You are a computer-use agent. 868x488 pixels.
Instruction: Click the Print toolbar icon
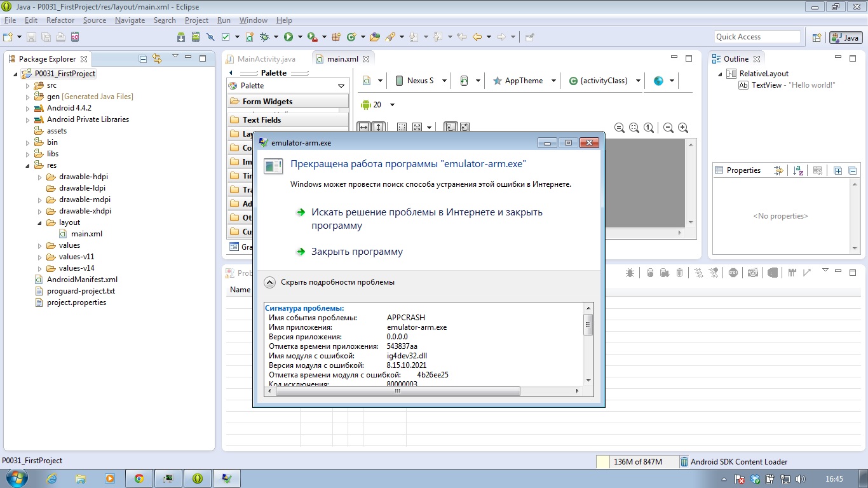coord(60,37)
